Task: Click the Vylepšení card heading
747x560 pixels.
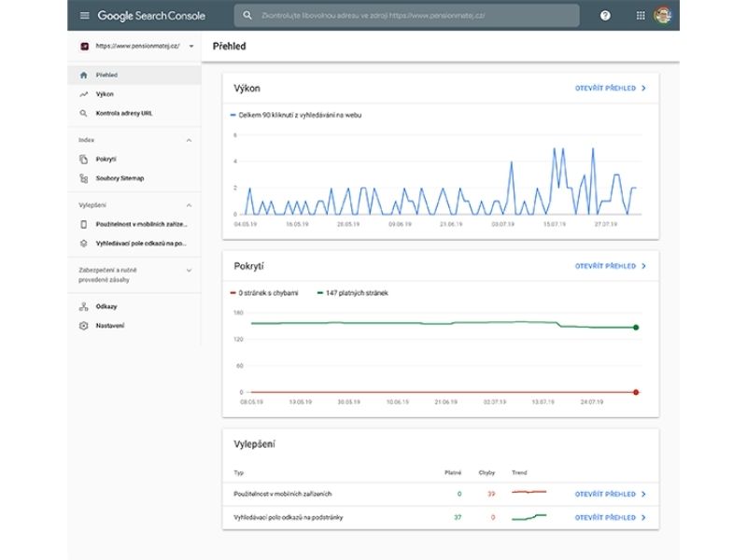Action: 254,444
